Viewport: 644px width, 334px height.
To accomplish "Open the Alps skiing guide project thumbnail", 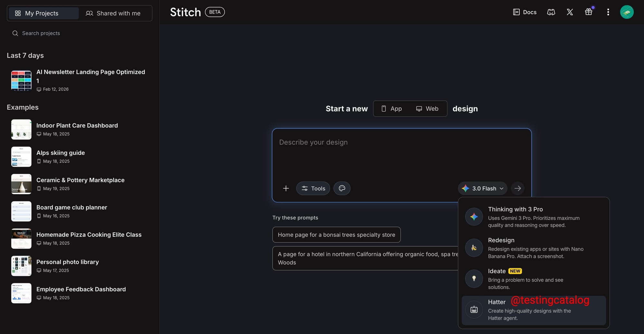I will click(21, 157).
